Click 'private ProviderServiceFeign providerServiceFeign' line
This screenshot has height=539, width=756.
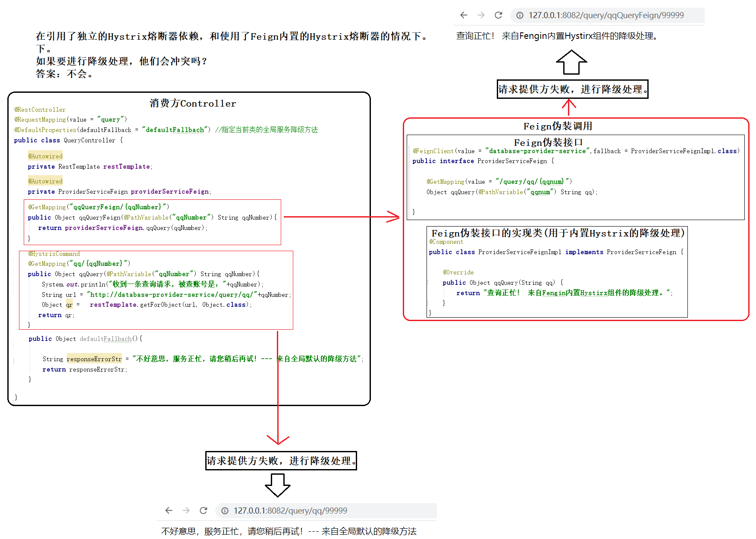tap(119, 192)
